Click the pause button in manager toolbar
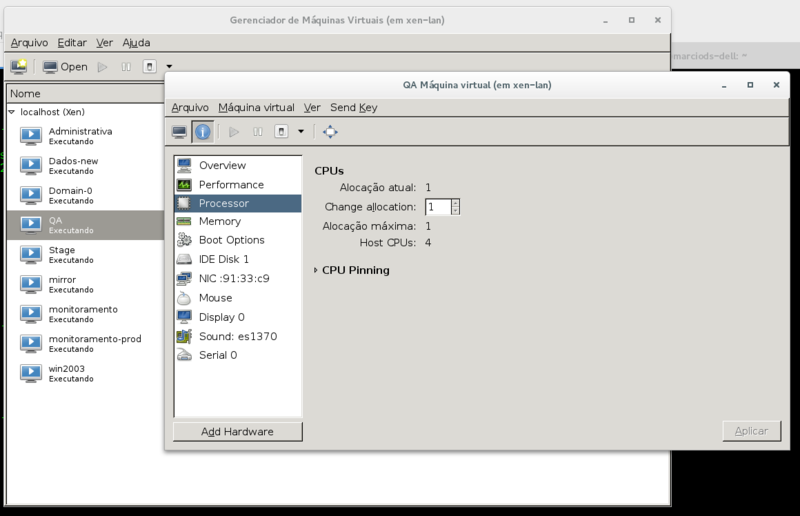Screen dimensions: 800x516 pos(126,67)
